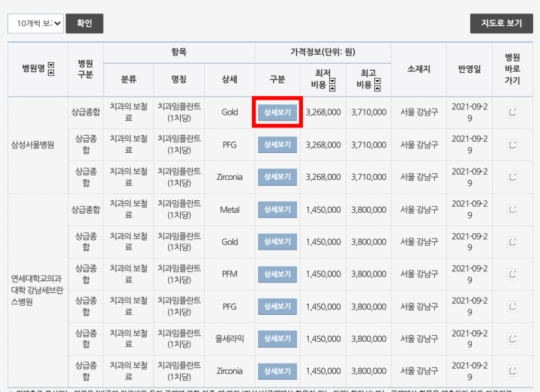The image size is (540, 392).
Task: Open hospital link icon for 삼성서울병원 PFG row
Action: pyautogui.click(x=512, y=145)
